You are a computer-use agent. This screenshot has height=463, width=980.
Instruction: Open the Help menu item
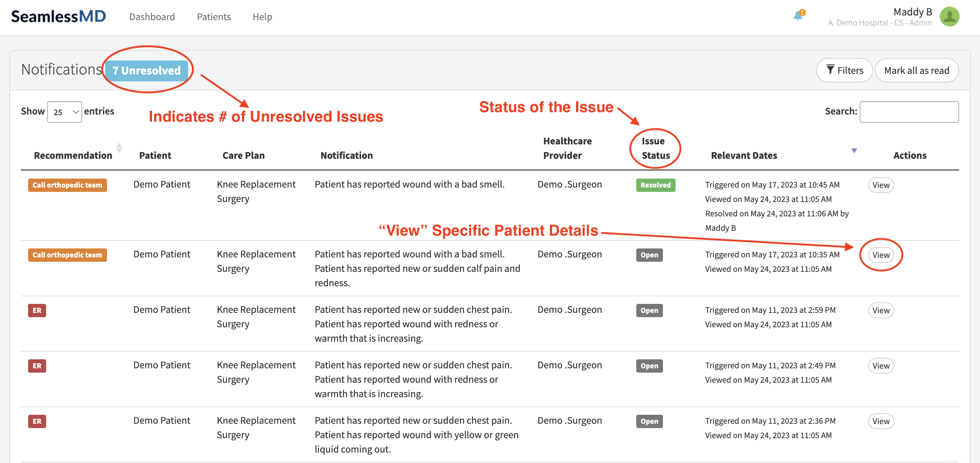tap(262, 17)
